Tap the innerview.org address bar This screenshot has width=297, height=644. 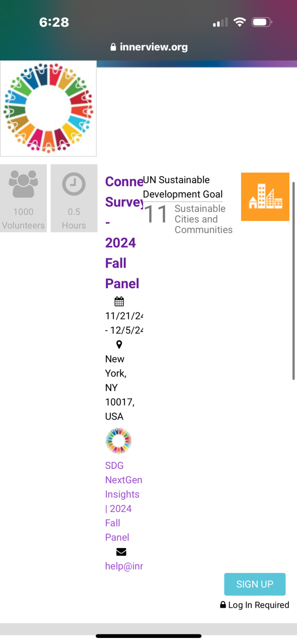148,47
